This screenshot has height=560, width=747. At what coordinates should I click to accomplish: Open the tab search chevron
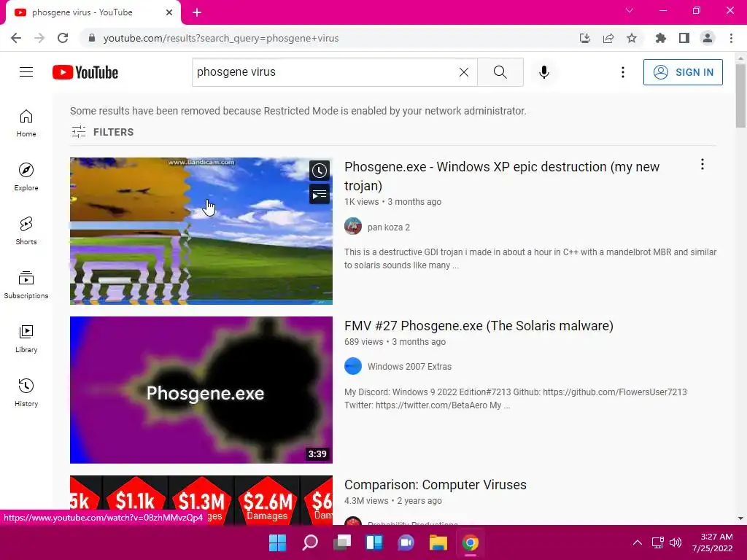click(x=630, y=10)
